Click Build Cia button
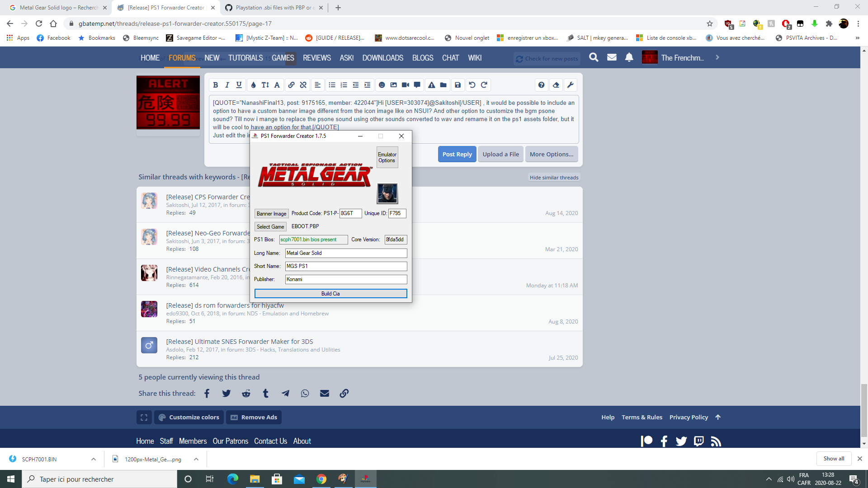 (330, 294)
